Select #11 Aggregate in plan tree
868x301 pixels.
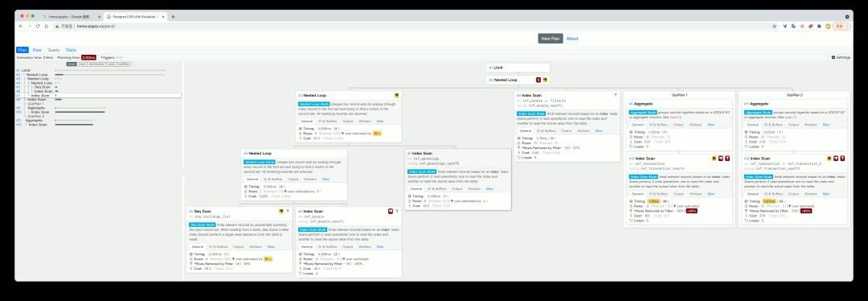(34, 120)
